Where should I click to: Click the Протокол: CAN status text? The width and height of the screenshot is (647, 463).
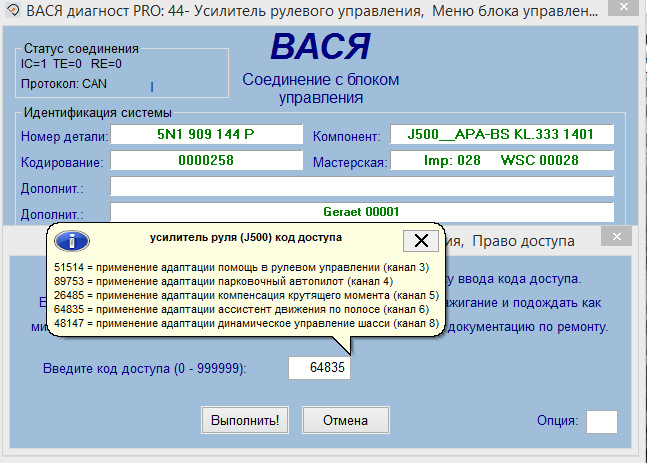click(64, 84)
